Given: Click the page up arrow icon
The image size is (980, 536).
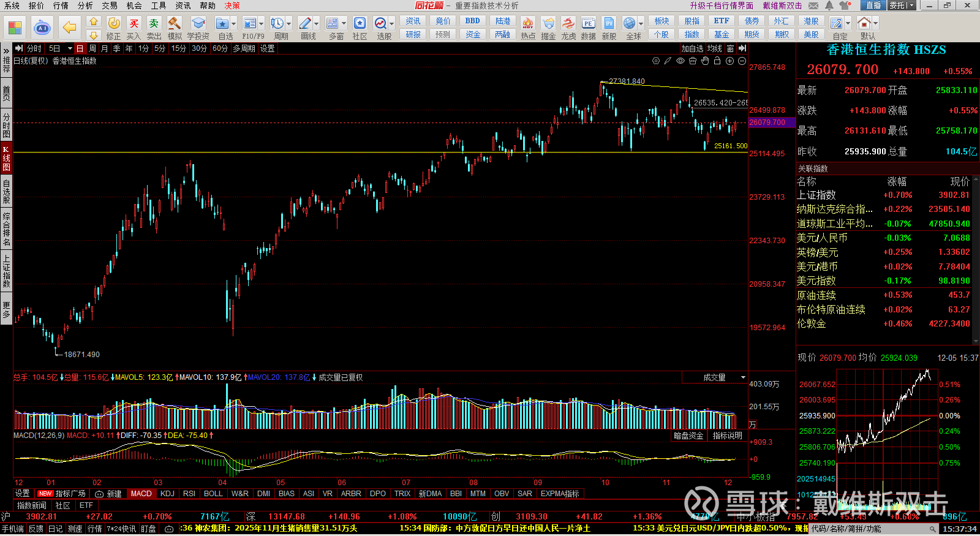Looking at the screenshot, I should [x=94, y=21].
